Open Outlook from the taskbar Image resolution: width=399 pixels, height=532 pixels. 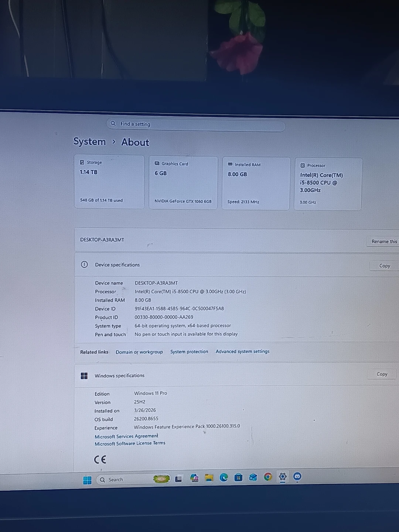(x=253, y=477)
